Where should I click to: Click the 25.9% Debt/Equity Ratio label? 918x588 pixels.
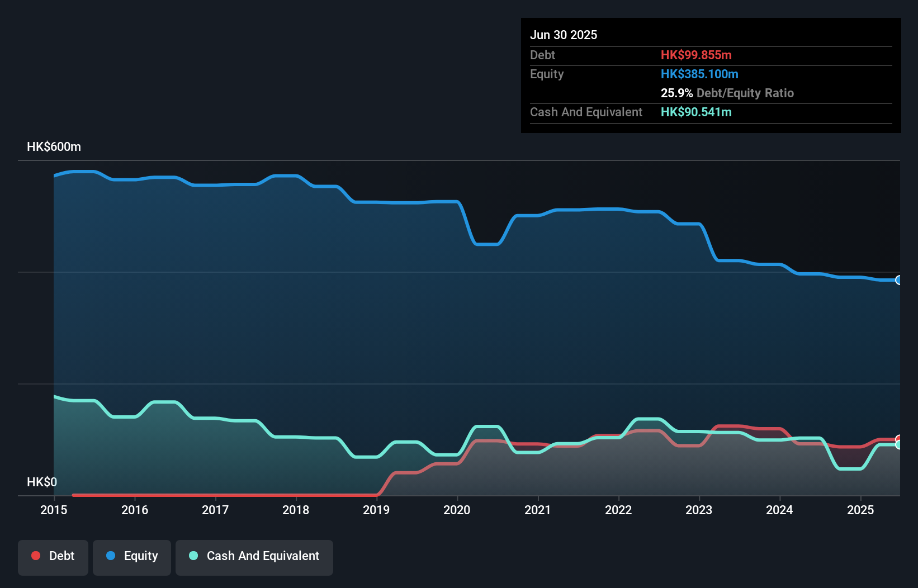tap(727, 93)
